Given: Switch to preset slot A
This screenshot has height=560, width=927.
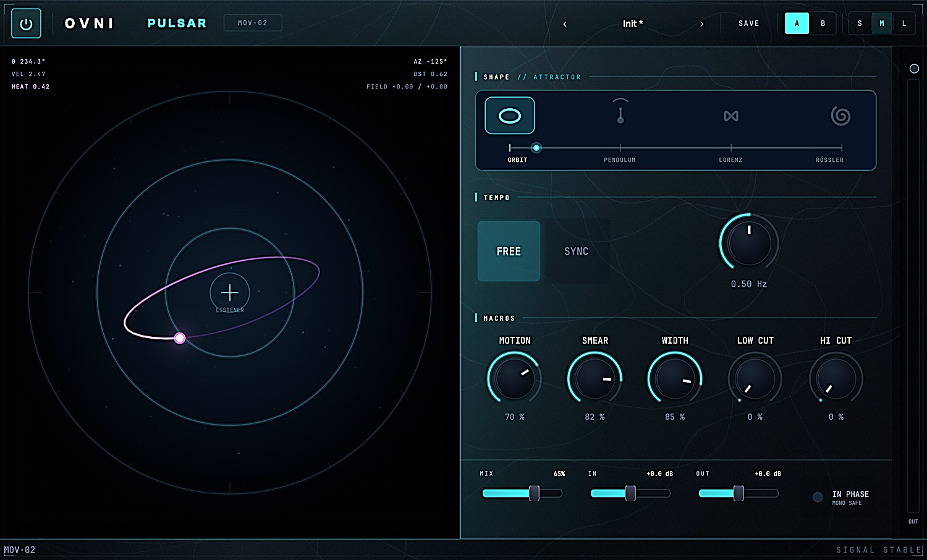Looking at the screenshot, I should tap(797, 23).
